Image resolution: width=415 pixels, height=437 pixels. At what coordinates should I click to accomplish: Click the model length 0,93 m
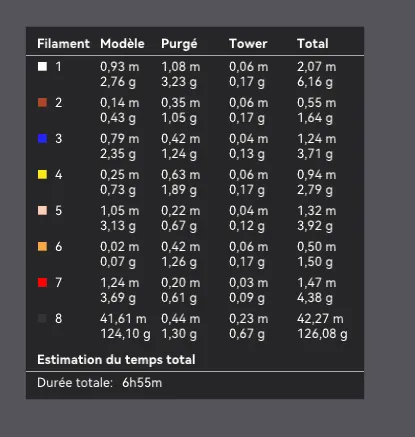pyautogui.click(x=120, y=67)
